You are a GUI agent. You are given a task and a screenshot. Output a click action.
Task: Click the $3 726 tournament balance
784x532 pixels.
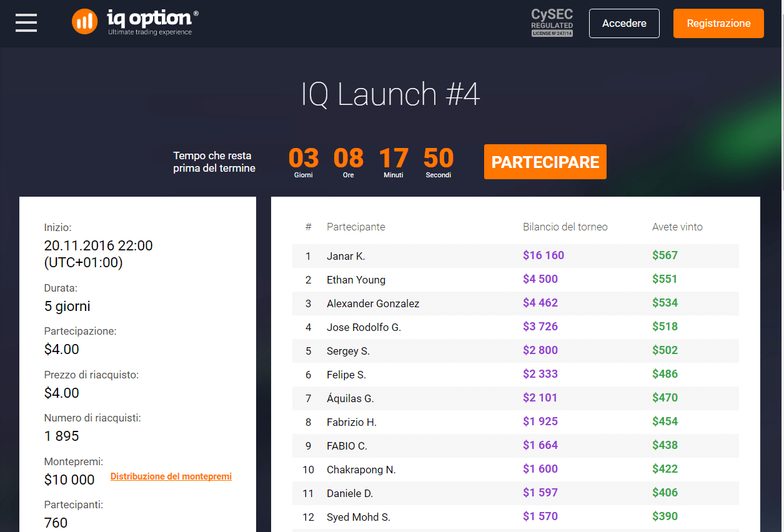click(540, 327)
